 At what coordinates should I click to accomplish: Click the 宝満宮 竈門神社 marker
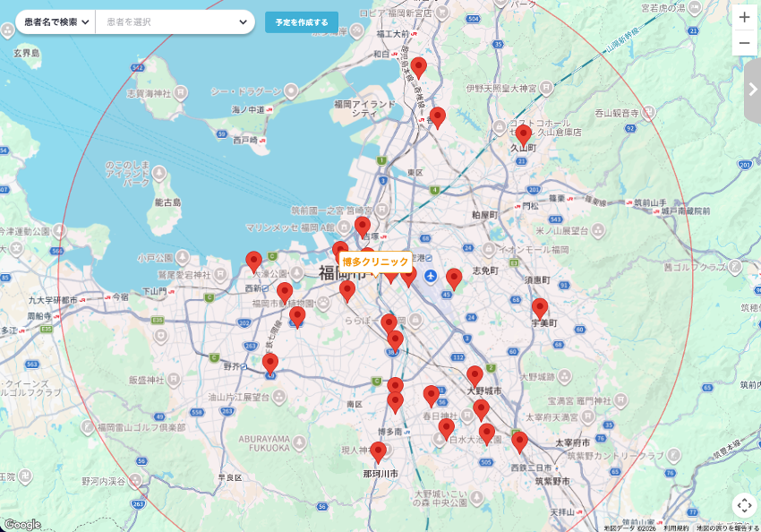(620, 400)
